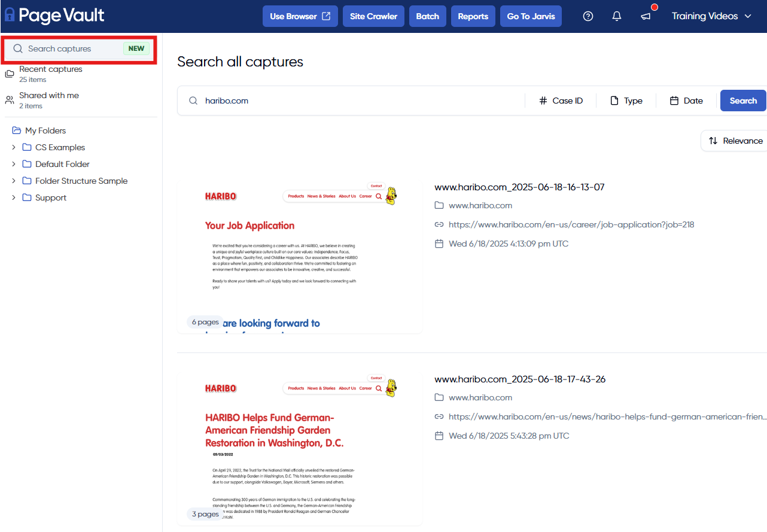Open Shared with me list
The image size is (767, 532).
click(x=49, y=96)
